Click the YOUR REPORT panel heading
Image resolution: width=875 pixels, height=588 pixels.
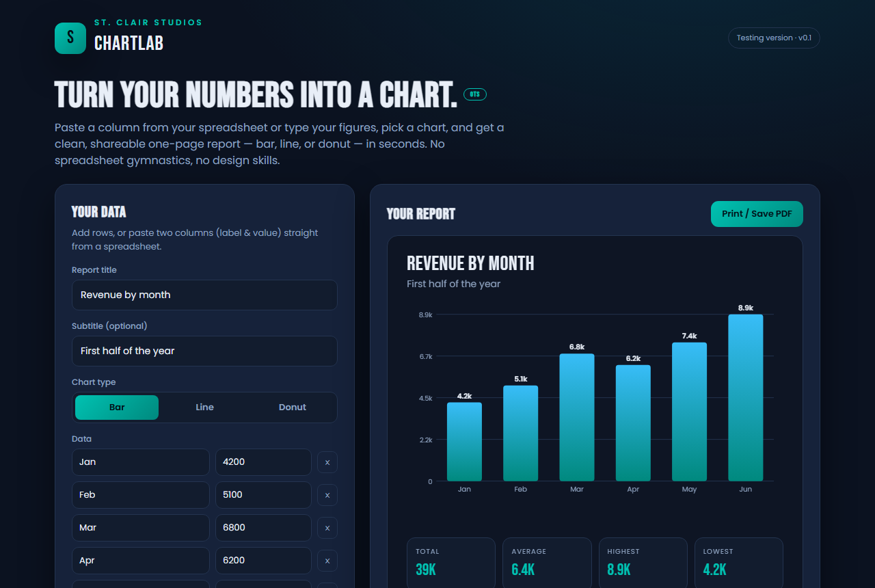tap(420, 214)
